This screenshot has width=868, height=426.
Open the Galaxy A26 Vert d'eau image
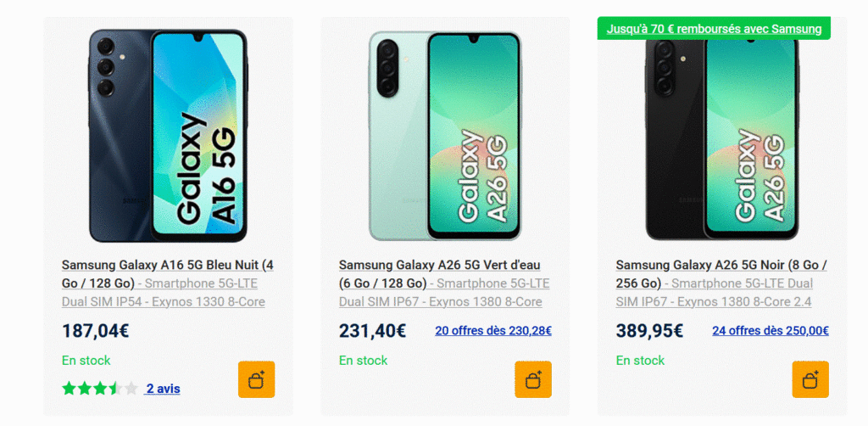pyautogui.click(x=445, y=136)
